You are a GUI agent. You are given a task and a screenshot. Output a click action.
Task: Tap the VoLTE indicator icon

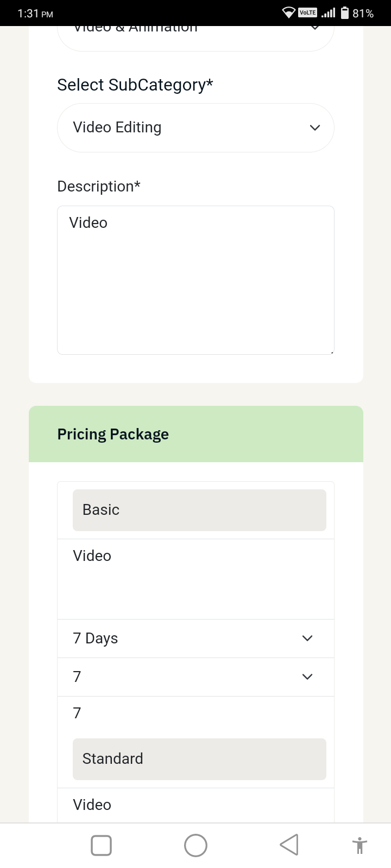point(307,12)
